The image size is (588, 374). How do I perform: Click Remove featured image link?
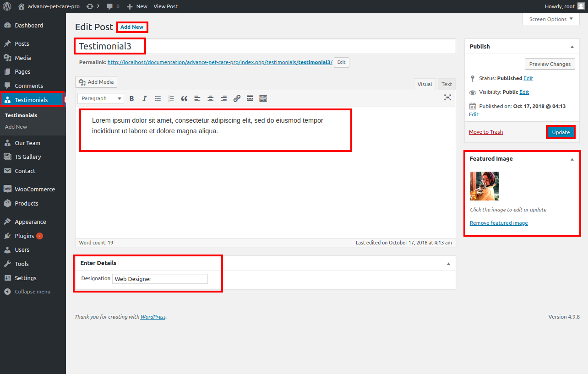pos(499,223)
